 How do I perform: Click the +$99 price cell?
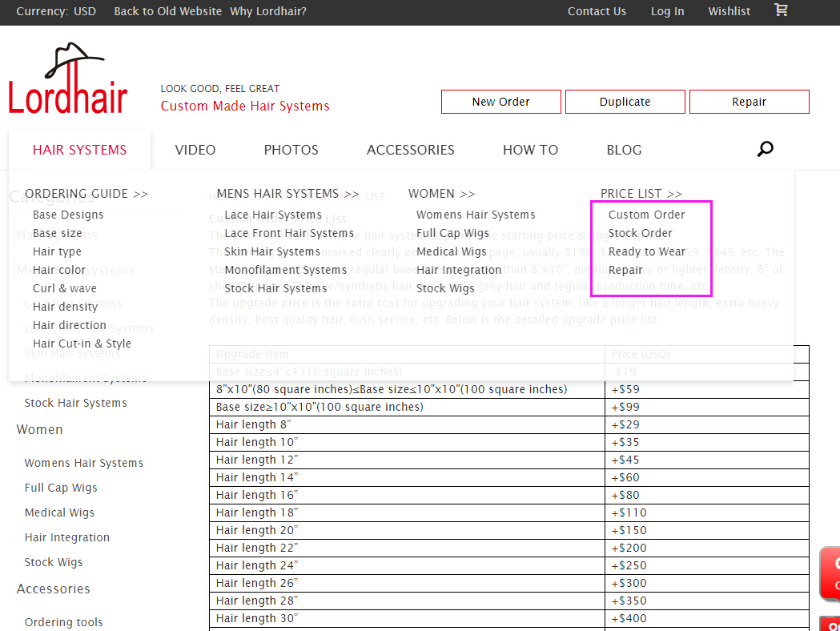tap(706, 407)
